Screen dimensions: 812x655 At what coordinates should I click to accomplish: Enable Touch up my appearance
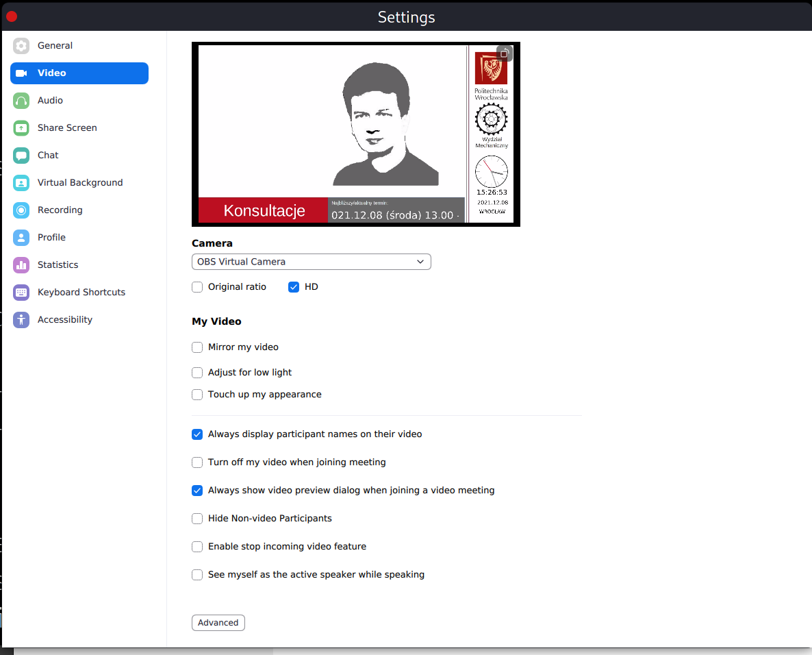tap(197, 395)
